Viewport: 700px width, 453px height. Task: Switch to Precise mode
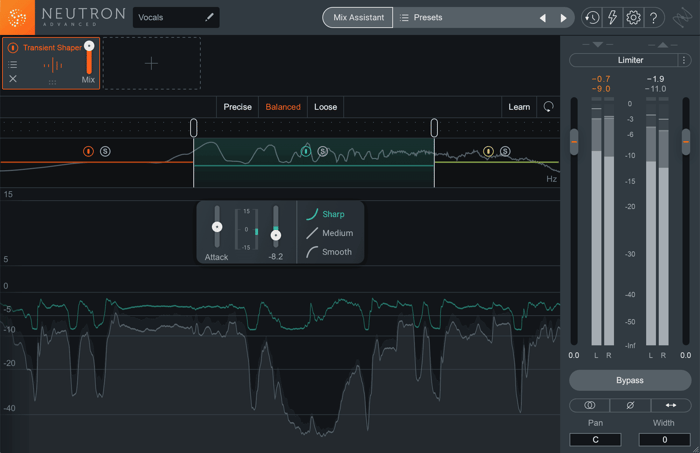click(x=238, y=107)
